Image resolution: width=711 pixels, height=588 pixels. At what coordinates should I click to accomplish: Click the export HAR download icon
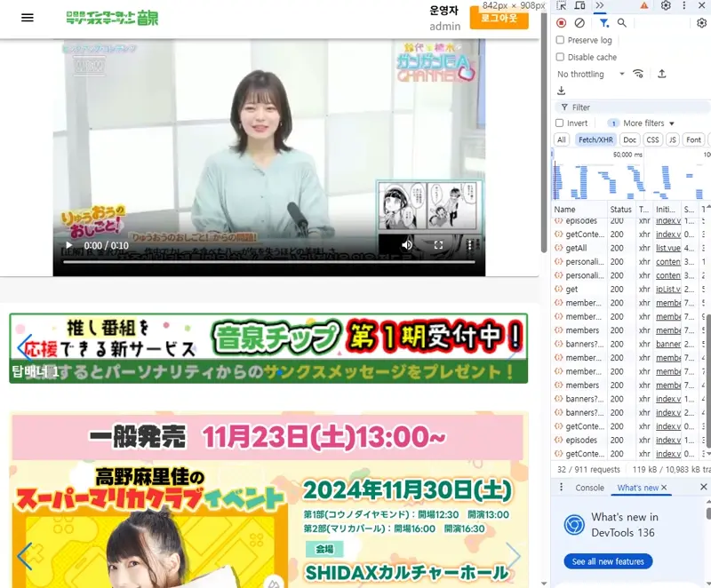coord(561,91)
